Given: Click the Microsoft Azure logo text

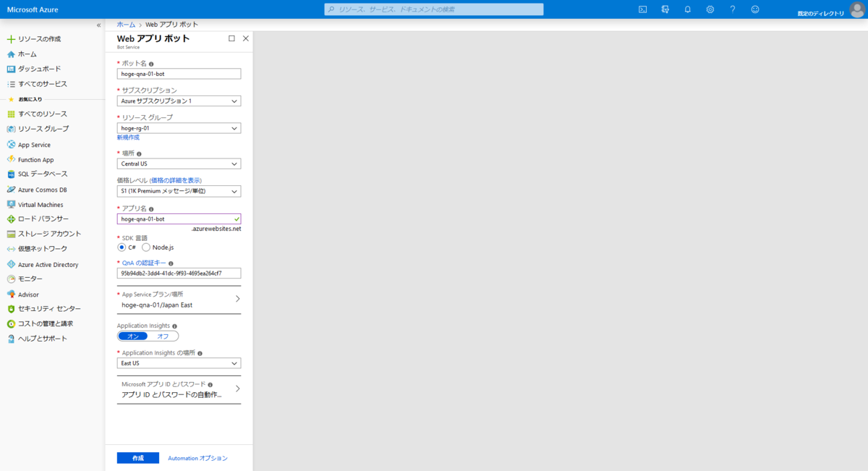Looking at the screenshot, I should tap(33, 9).
